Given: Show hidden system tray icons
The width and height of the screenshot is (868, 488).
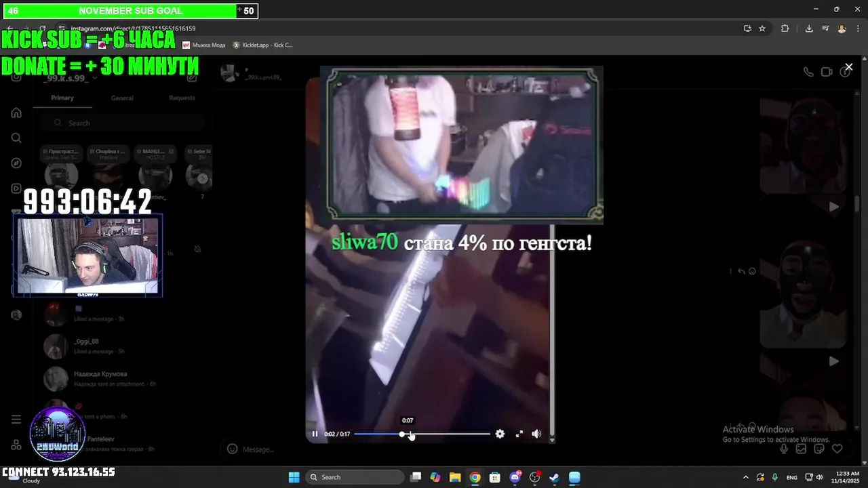Looking at the screenshot, I should point(746,477).
